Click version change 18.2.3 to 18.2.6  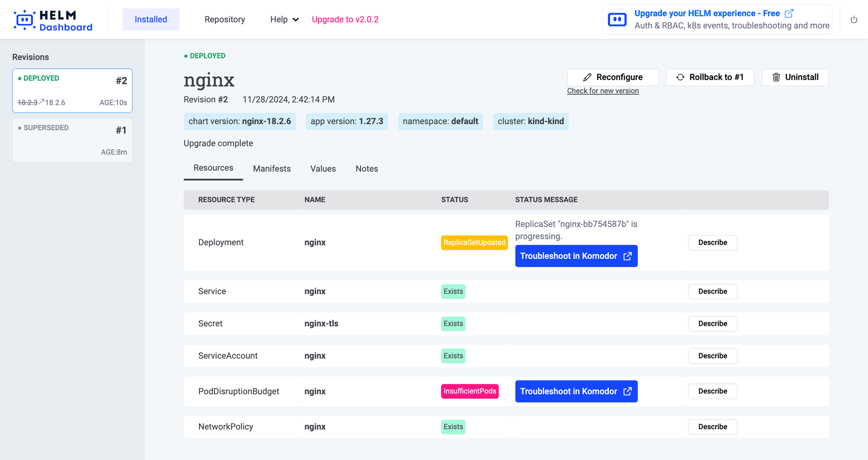point(41,103)
